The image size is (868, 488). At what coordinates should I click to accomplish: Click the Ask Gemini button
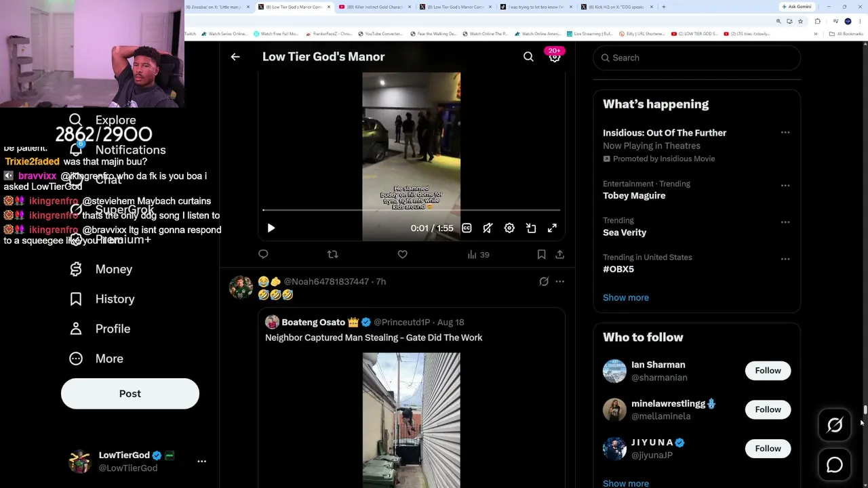[796, 7]
